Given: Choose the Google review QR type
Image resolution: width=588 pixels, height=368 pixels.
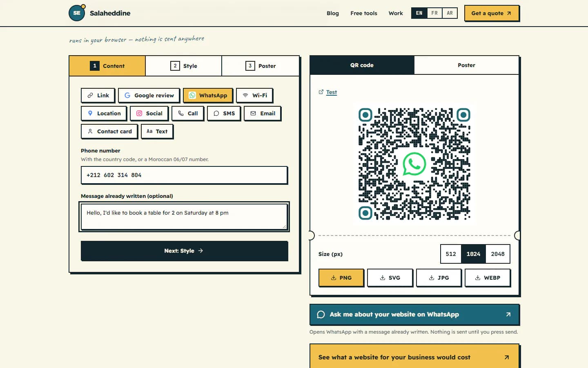Looking at the screenshot, I should click(149, 95).
